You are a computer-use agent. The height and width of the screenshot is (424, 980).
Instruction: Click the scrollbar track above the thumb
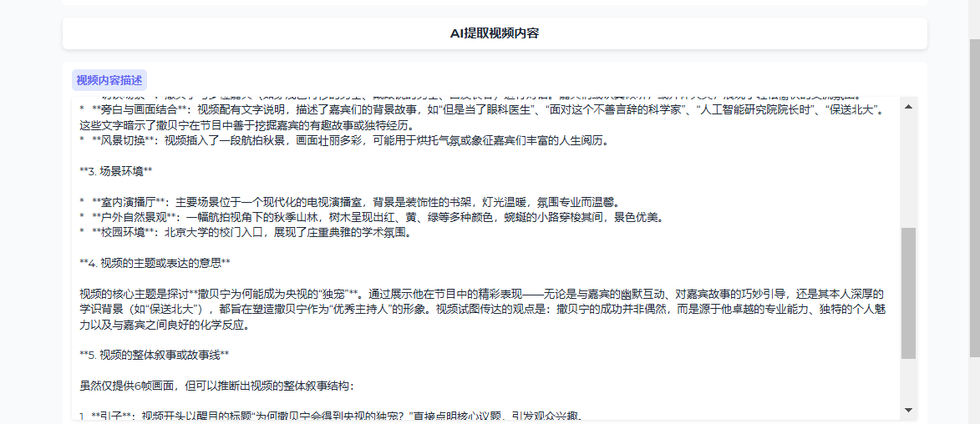tap(908, 167)
